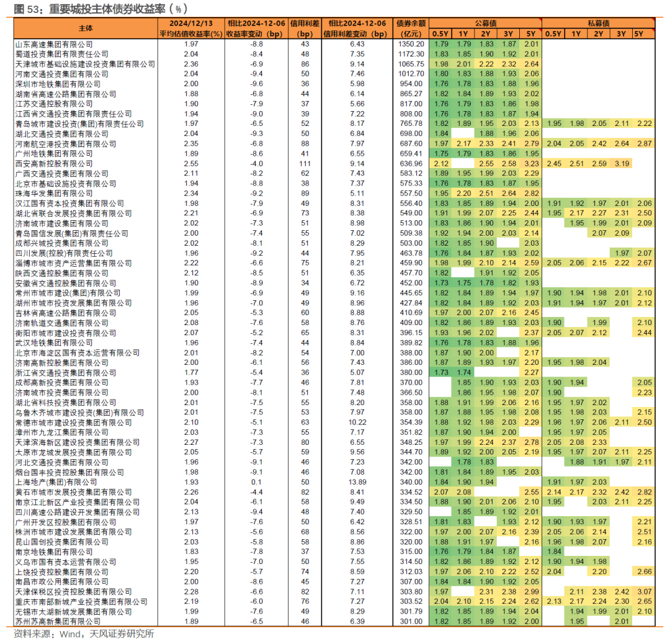Select row 湖北省联合发展投资集团有限公司
The height and width of the screenshot is (644, 670).
pos(334,213)
